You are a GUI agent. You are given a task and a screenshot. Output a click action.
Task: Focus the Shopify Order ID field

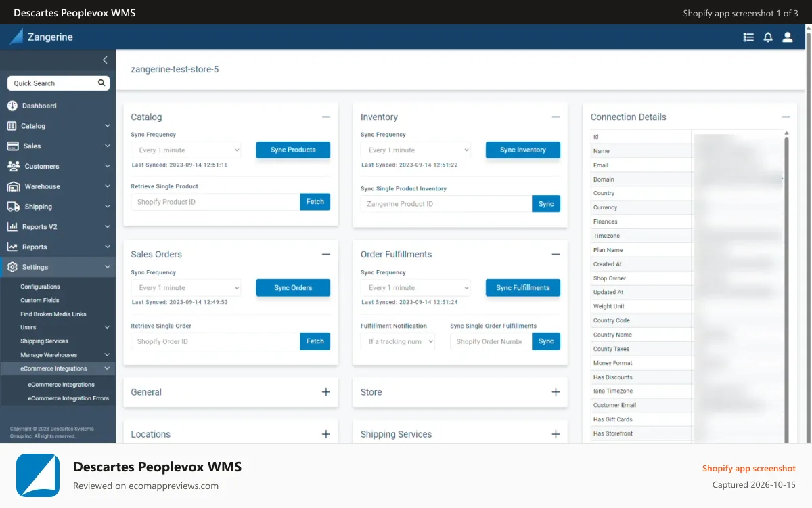215,341
